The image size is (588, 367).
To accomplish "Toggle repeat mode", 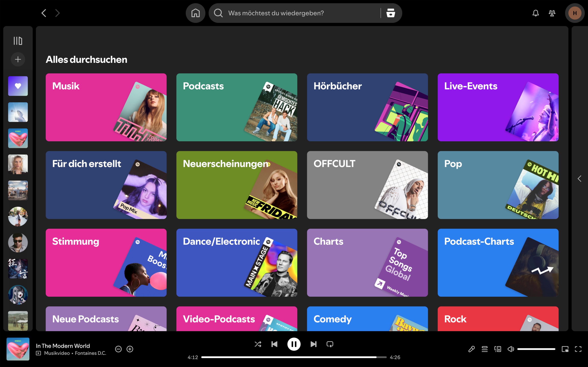I will (x=330, y=344).
